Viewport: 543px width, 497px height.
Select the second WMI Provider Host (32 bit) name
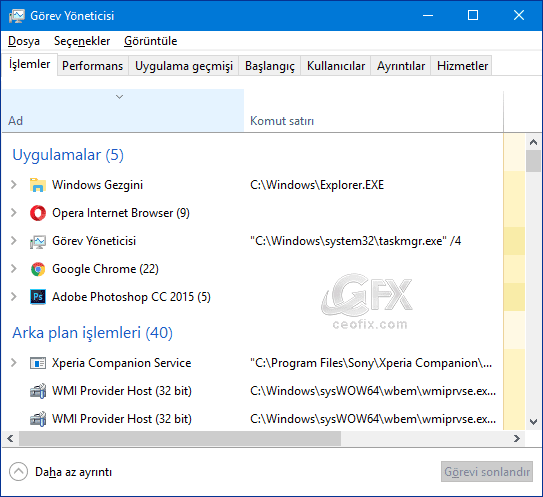[x=122, y=419]
